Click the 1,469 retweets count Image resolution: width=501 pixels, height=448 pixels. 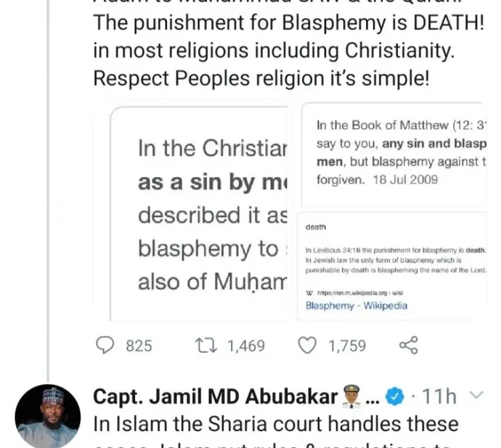(246, 346)
